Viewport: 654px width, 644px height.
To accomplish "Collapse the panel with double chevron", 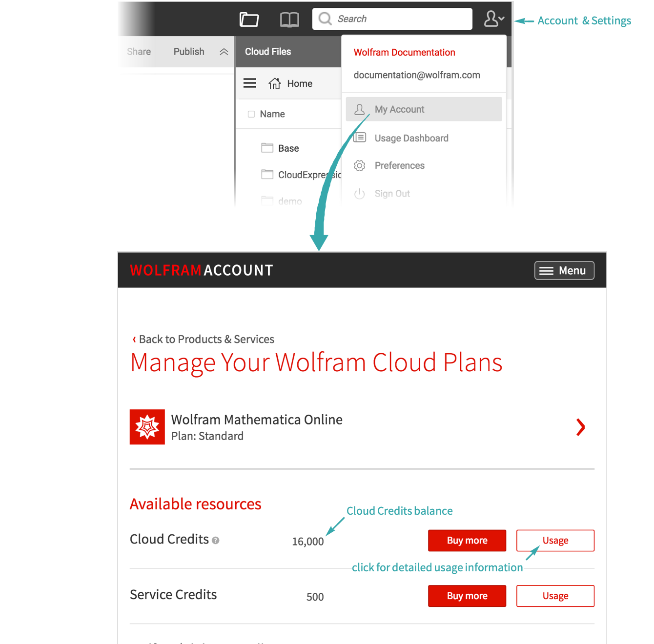I will [224, 52].
